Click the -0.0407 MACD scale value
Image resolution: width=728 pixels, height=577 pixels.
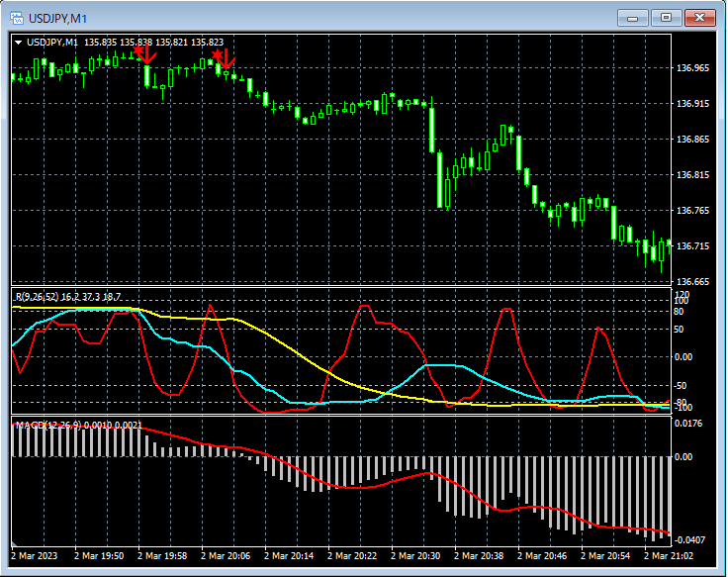(691, 539)
